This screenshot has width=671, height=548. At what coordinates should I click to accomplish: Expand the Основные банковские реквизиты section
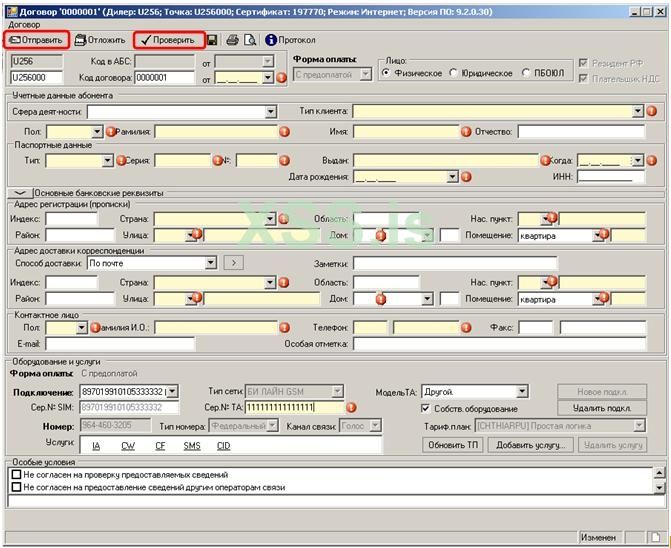point(19,192)
